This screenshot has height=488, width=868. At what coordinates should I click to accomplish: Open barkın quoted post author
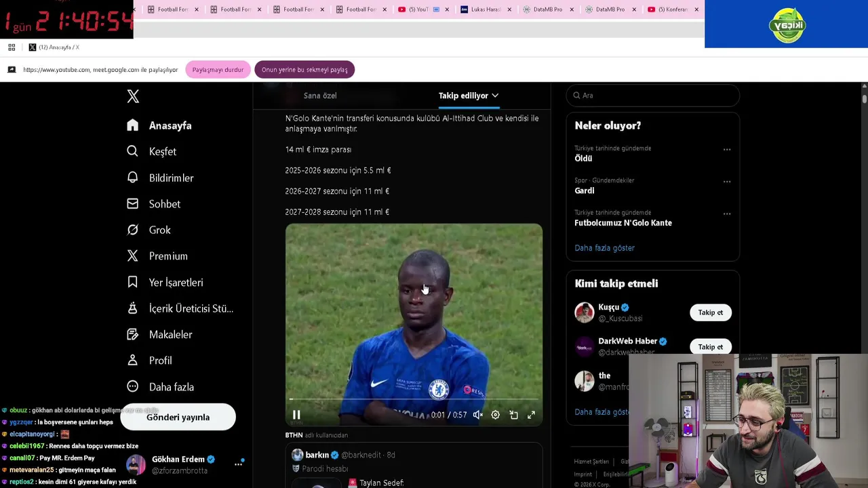click(x=317, y=455)
